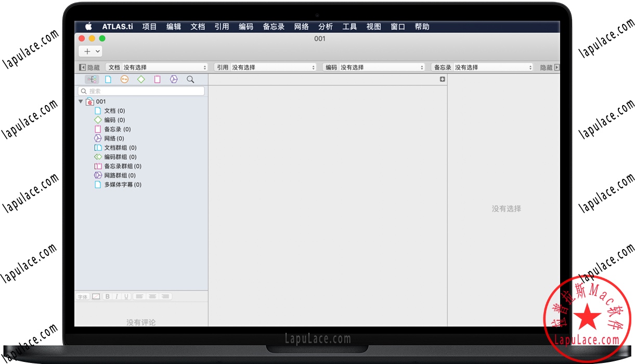635x364 pixels.
Task: Click the diamond icon beside 编码 (0)
Action: tap(98, 120)
